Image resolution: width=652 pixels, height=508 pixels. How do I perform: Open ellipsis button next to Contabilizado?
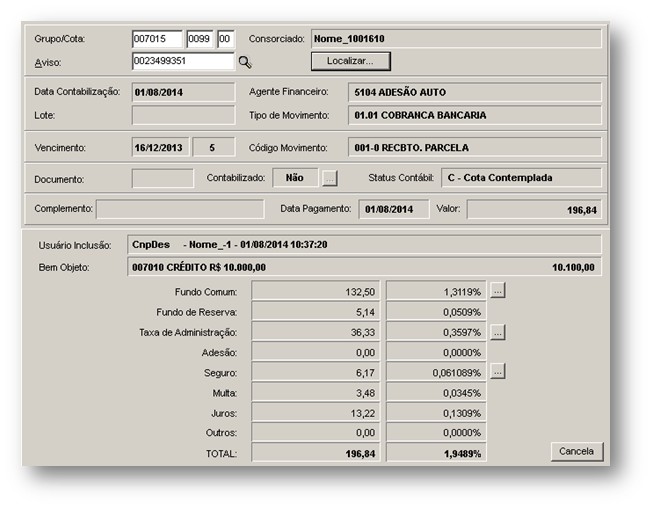(x=329, y=178)
